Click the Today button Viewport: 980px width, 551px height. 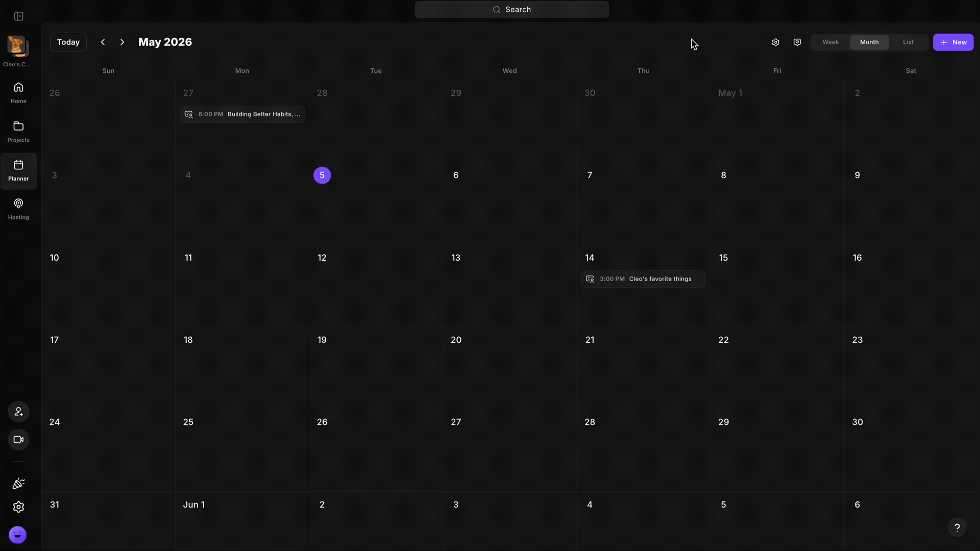point(68,42)
